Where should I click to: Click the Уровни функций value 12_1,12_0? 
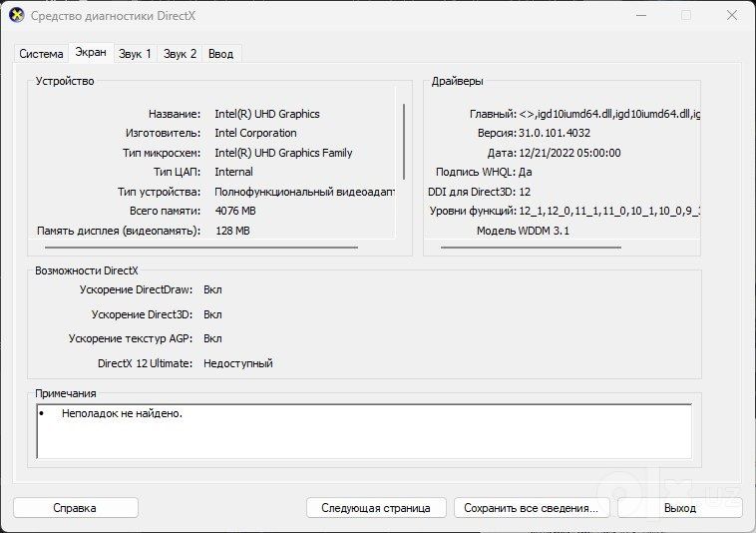pos(609,212)
